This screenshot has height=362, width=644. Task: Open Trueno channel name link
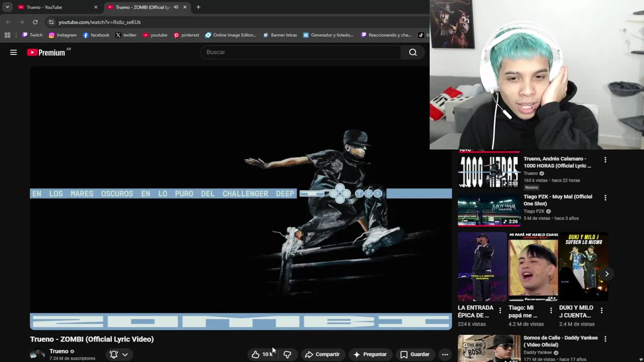(x=59, y=351)
